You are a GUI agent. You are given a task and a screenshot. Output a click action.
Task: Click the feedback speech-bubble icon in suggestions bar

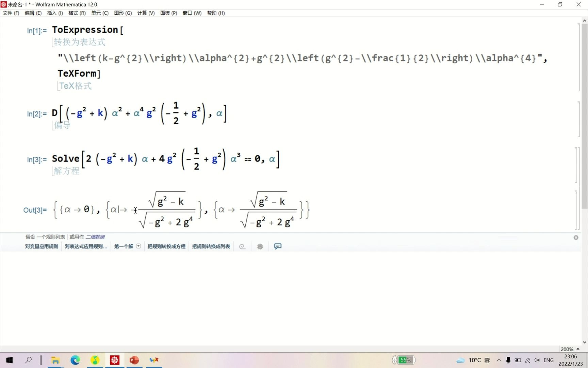click(x=278, y=246)
